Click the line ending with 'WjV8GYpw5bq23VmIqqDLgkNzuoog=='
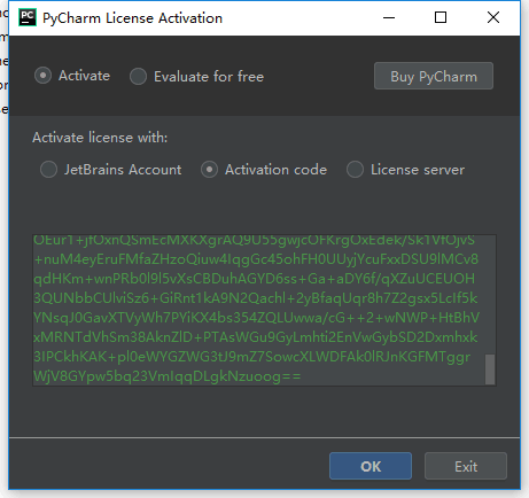This screenshot has width=529, height=498. (x=167, y=376)
